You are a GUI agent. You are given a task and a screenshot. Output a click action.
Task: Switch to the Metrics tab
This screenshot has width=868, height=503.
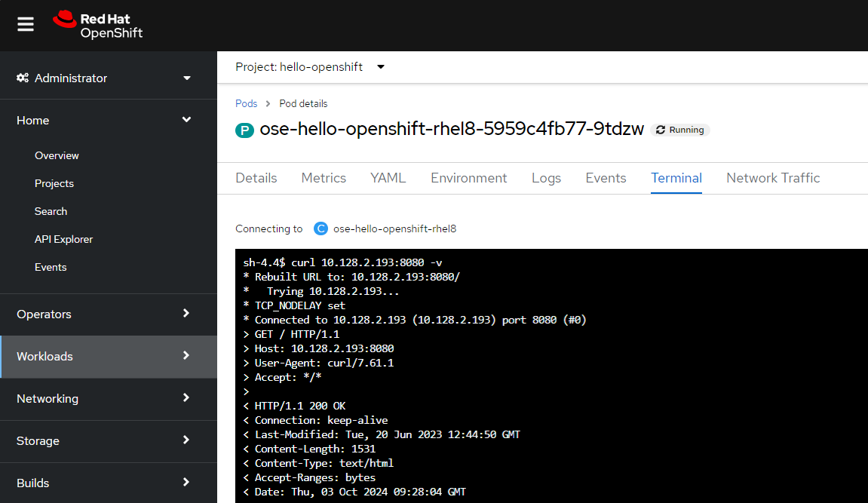click(x=324, y=178)
